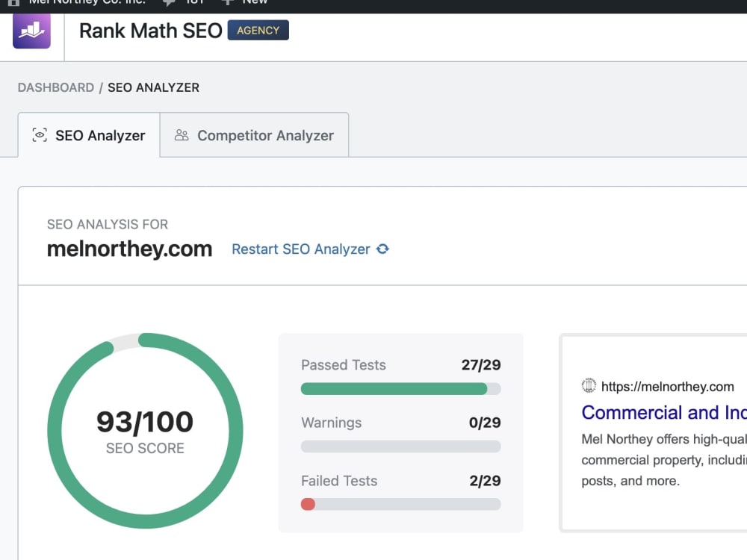Click the Warnings label
The width and height of the screenshot is (747, 560).
pyautogui.click(x=331, y=423)
